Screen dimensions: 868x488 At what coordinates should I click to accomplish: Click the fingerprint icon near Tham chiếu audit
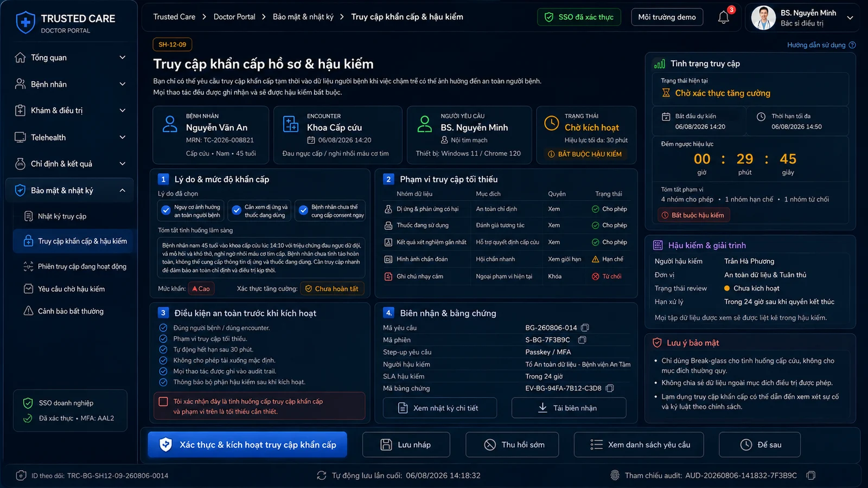[615, 476]
